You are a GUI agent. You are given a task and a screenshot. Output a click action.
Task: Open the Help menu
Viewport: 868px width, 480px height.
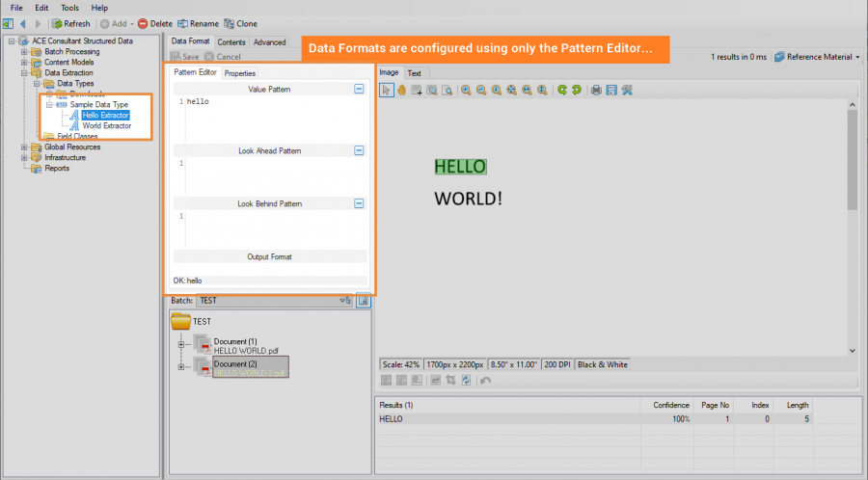tap(99, 8)
